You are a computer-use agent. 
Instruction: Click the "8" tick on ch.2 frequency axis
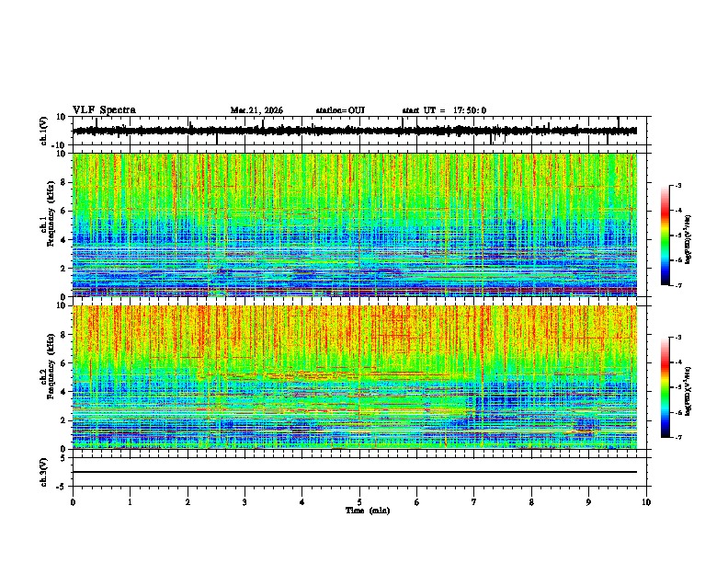tap(64, 335)
